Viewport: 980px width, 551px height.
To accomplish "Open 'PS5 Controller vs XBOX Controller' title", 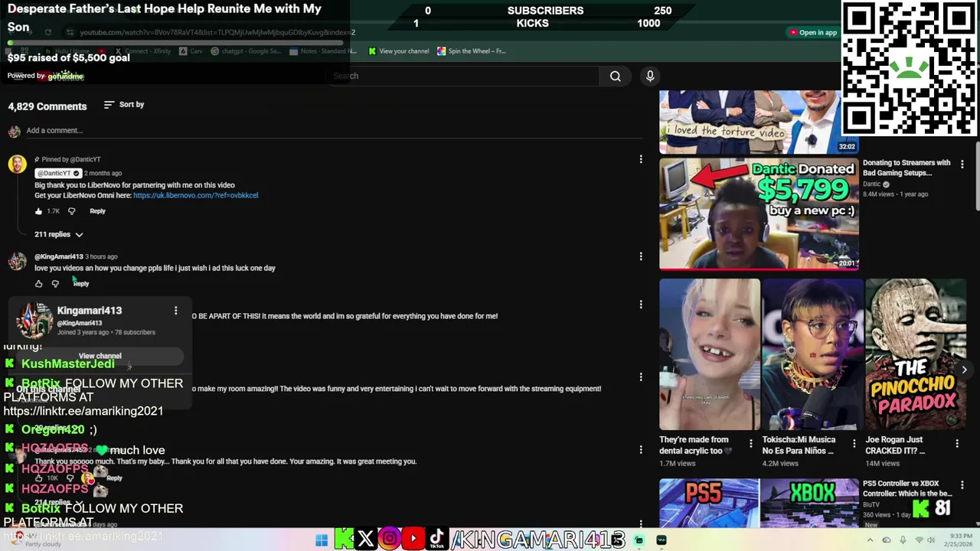I will 906,488.
